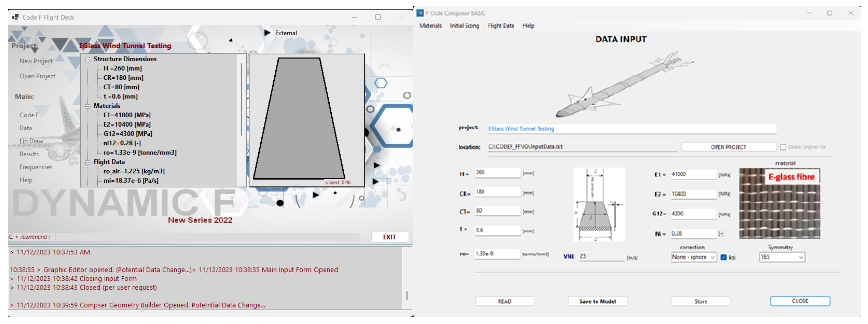Collapse the Structure Dimensions tree node

88,59
